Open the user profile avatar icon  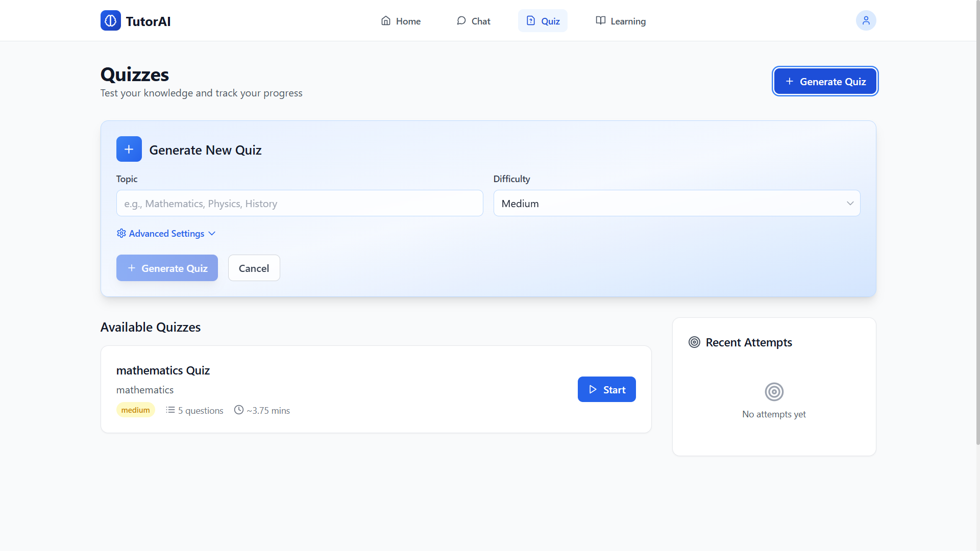866,21
